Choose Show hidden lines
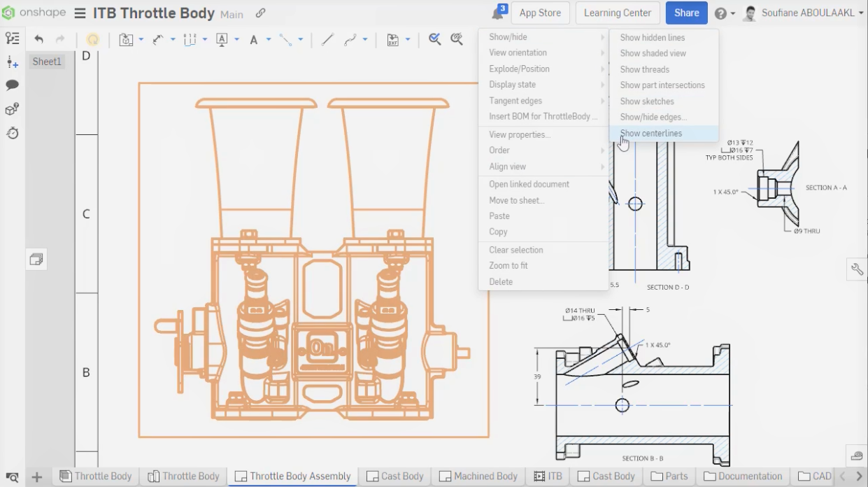This screenshot has width=868, height=487. click(x=664, y=38)
